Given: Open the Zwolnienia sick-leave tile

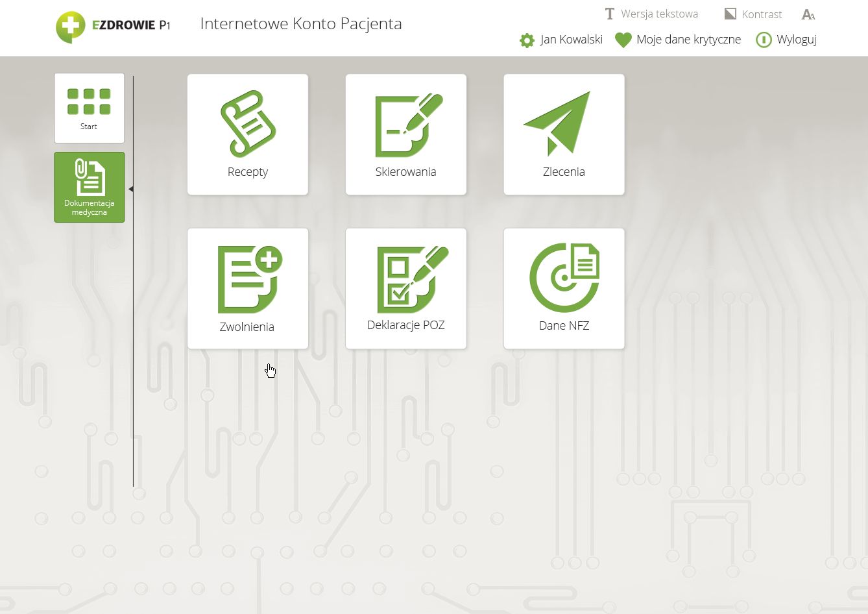Looking at the screenshot, I should click(248, 289).
